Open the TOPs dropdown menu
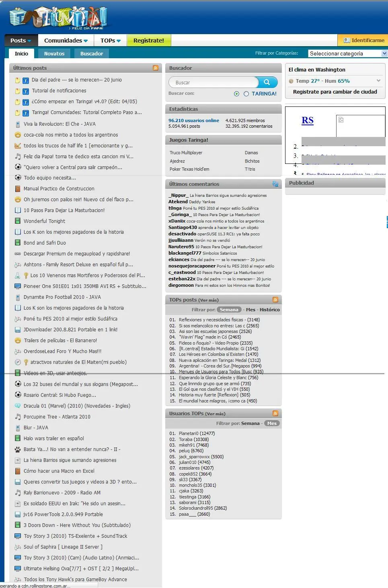Image resolution: width=388 pixels, height=588 pixels. click(111, 41)
